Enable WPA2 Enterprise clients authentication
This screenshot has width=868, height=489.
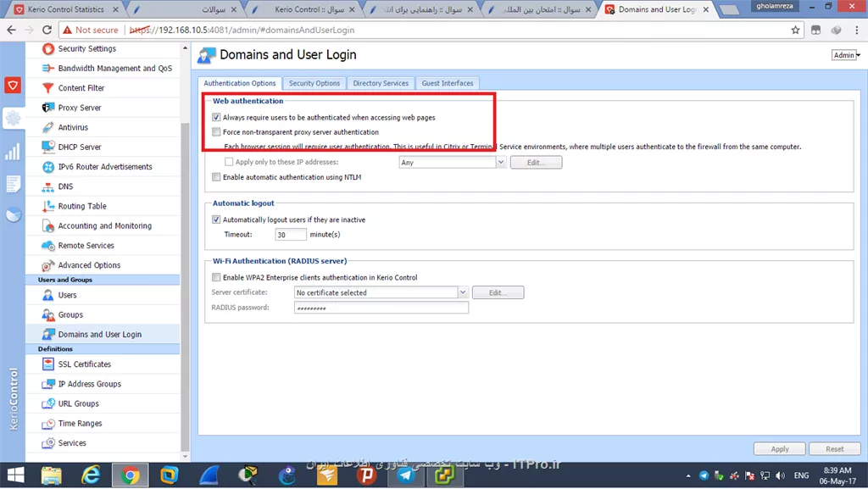click(216, 278)
